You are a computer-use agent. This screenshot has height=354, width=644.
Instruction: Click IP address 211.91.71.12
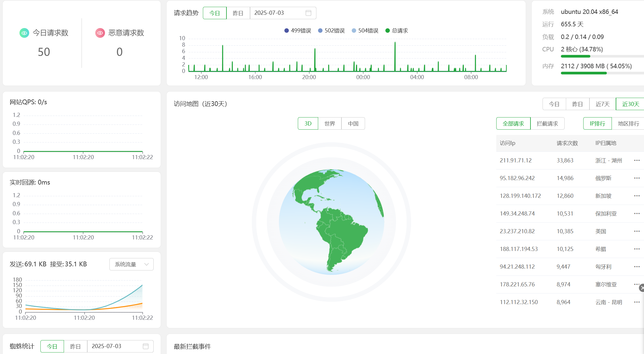pos(516,160)
